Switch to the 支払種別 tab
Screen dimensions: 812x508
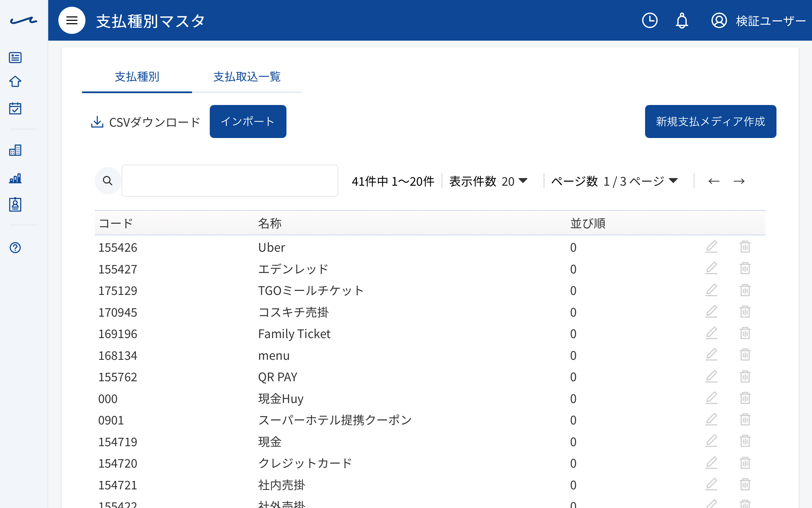pyautogui.click(x=137, y=77)
